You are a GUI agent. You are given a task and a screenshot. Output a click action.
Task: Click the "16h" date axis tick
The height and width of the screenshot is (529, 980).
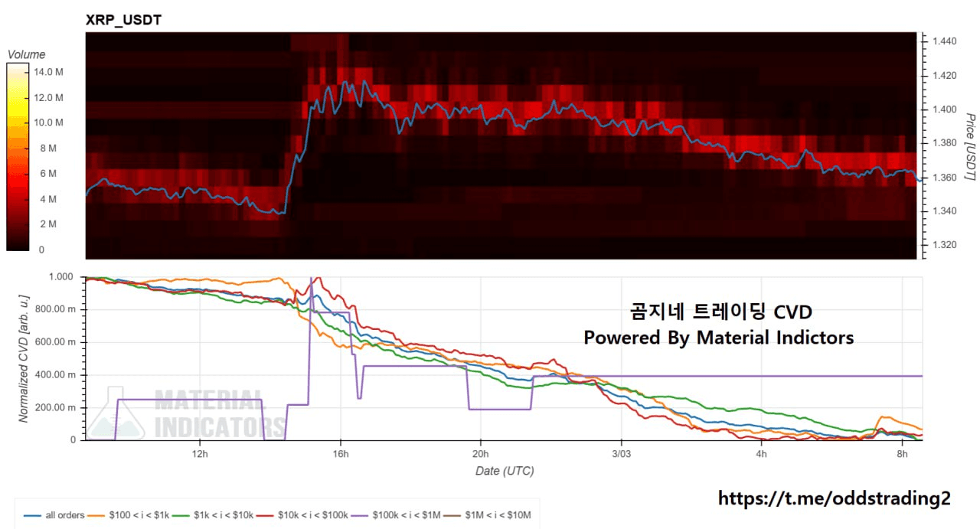coord(341,455)
